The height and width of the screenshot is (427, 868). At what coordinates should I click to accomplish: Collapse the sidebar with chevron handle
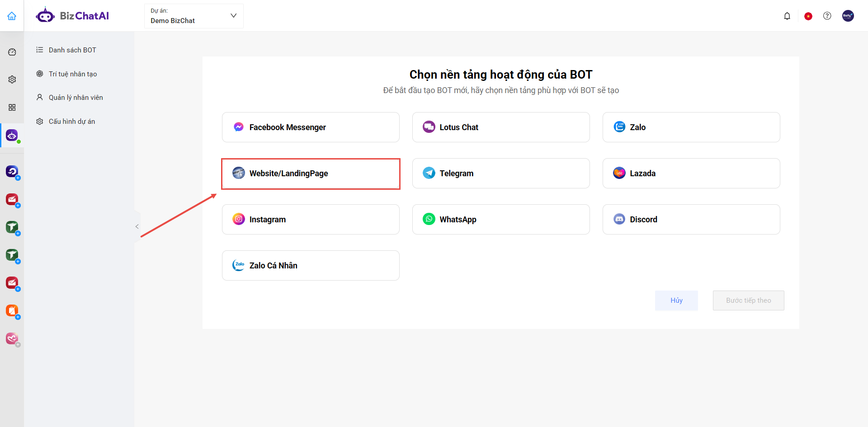click(137, 227)
